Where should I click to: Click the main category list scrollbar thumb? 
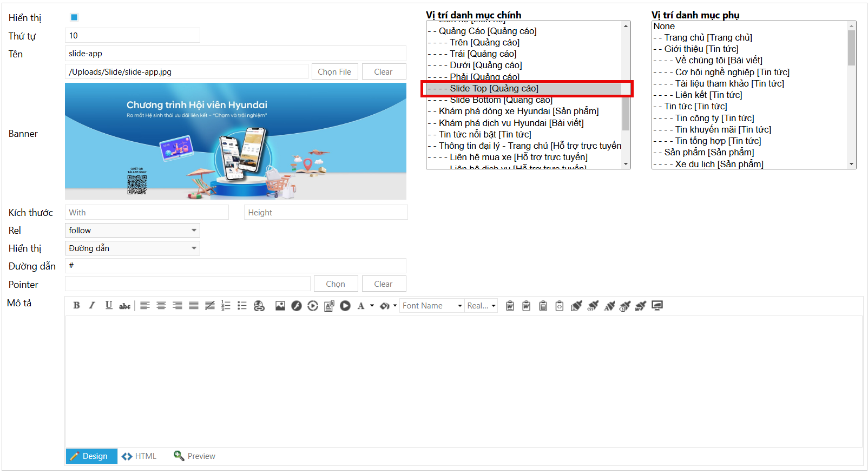[x=626, y=114]
